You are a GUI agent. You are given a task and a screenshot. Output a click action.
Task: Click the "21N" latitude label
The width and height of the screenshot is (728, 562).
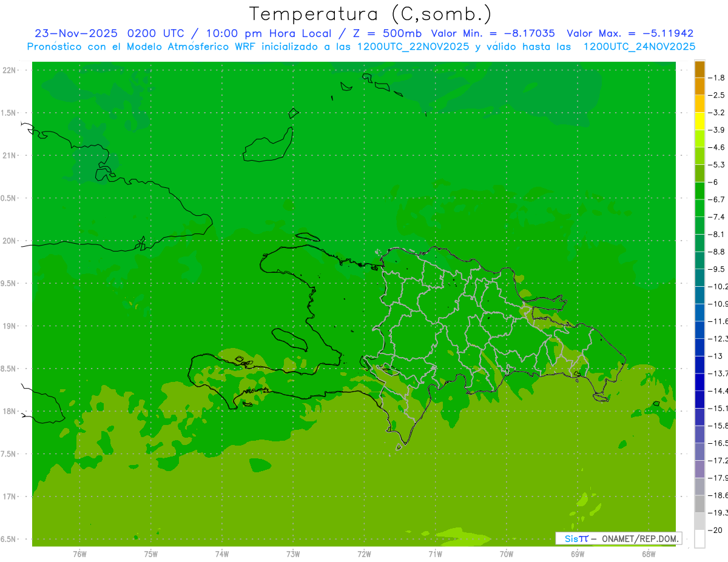(x=9, y=156)
